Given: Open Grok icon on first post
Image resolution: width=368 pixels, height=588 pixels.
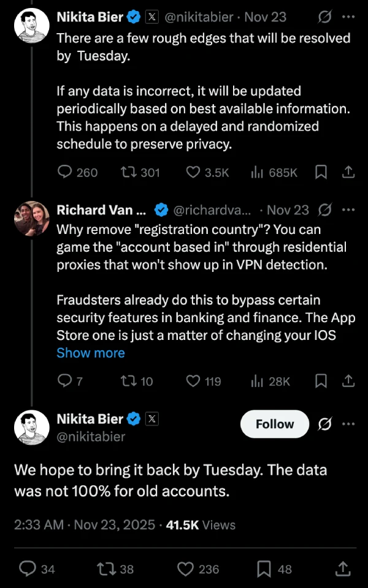Looking at the screenshot, I should click(326, 18).
